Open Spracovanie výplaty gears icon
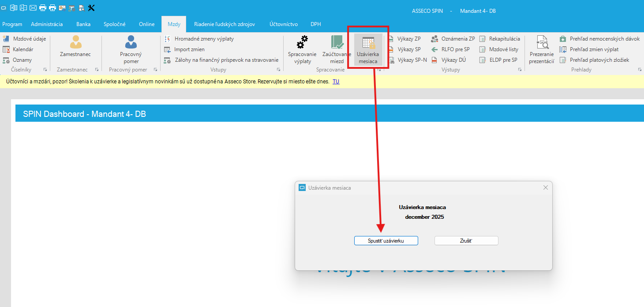The height and width of the screenshot is (307, 644). pos(302,43)
